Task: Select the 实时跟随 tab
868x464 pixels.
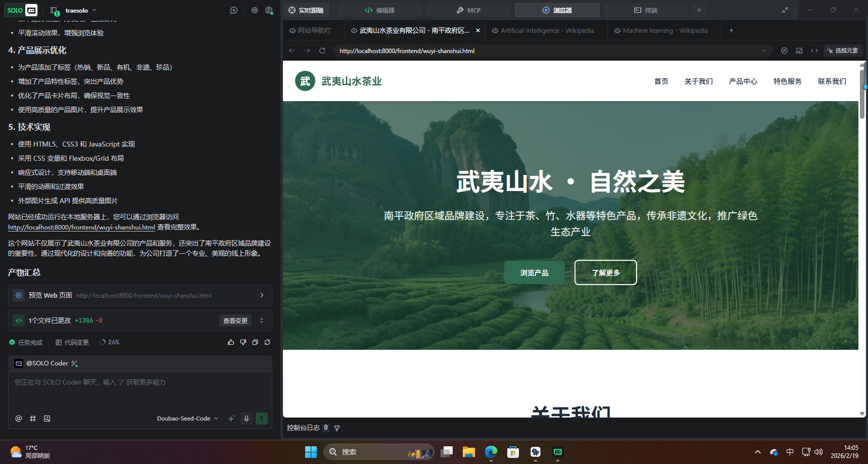Action: tap(307, 10)
